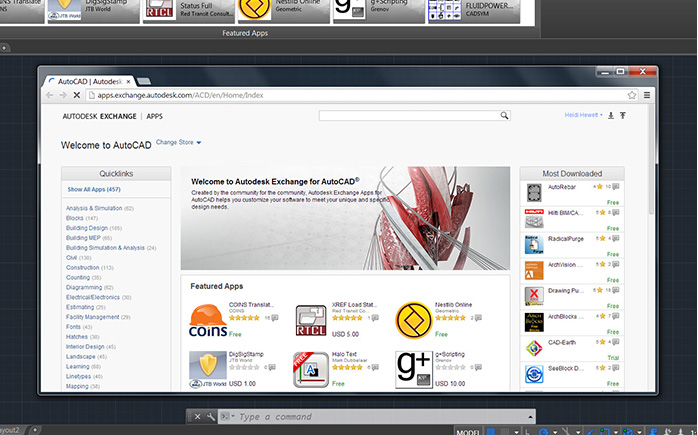Open Facility Management category link

point(93,317)
